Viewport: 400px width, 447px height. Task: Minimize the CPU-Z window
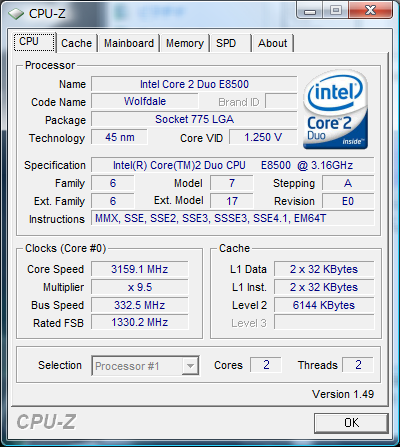[310, 11]
